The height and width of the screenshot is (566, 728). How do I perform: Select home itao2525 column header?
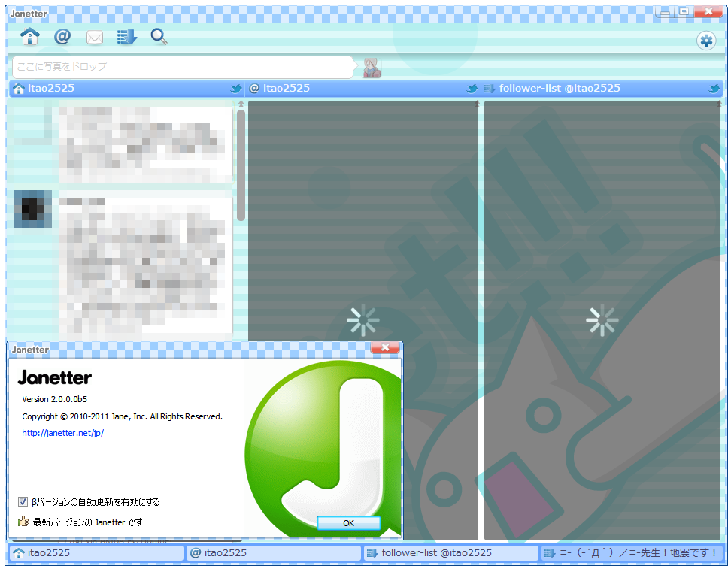126,89
